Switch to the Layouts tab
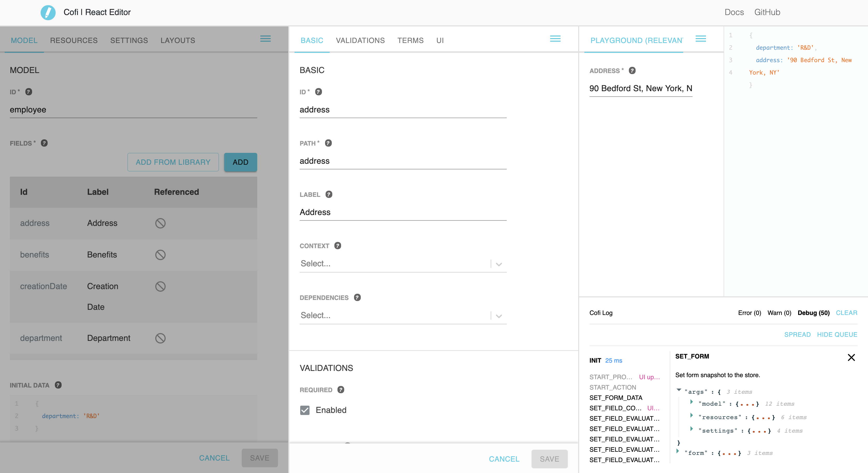Screen dimensions: 868x473 178,40
